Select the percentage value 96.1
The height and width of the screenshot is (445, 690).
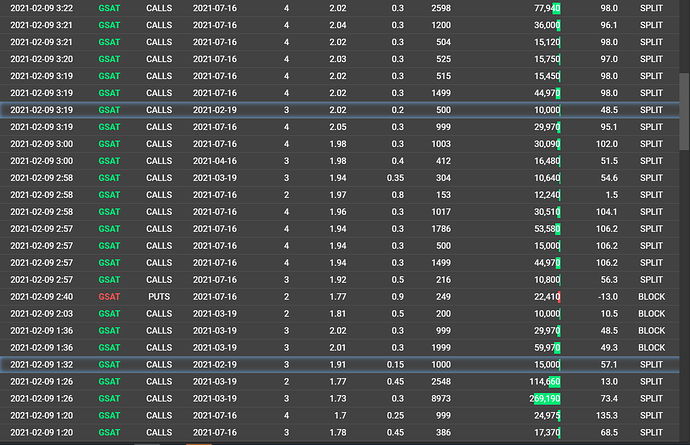tap(609, 25)
